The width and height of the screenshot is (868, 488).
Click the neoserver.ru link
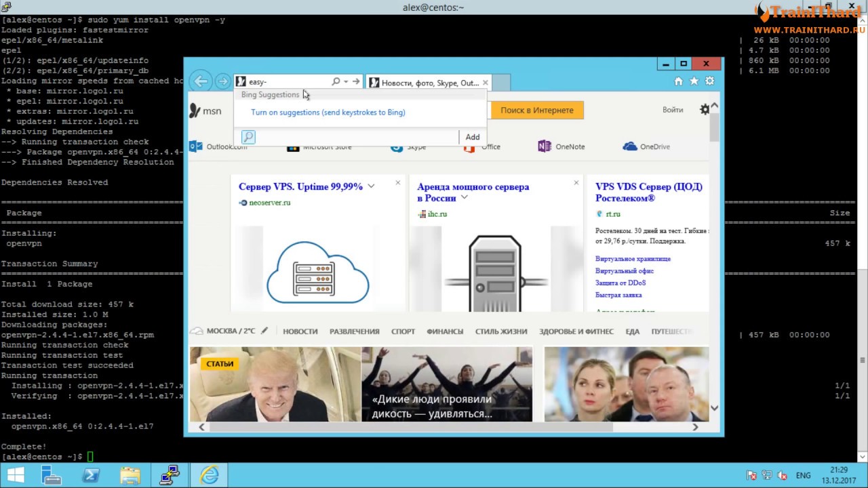point(269,203)
